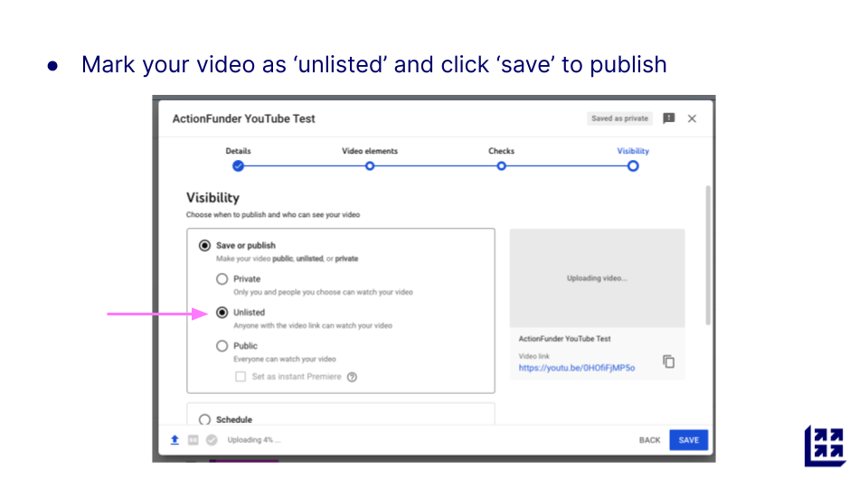Click 'Only you and people you choose' text
This screenshot has height=488, width=868.
323,292
